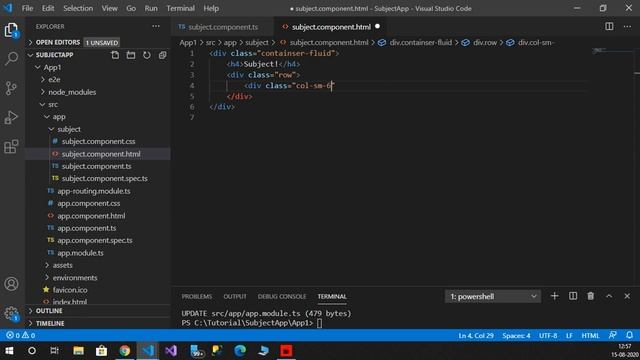The height and width of the screenshot is (360, 640).
Task: Open the Extensions view
Action: pyautogui.click(x=11, y=147)
